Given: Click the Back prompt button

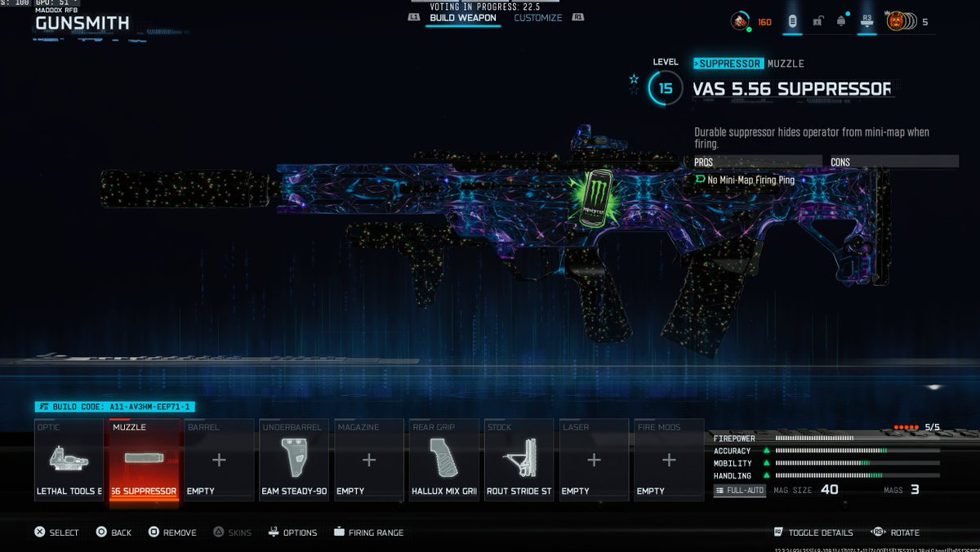Looking at the screenshot, I should coord(114,532).
